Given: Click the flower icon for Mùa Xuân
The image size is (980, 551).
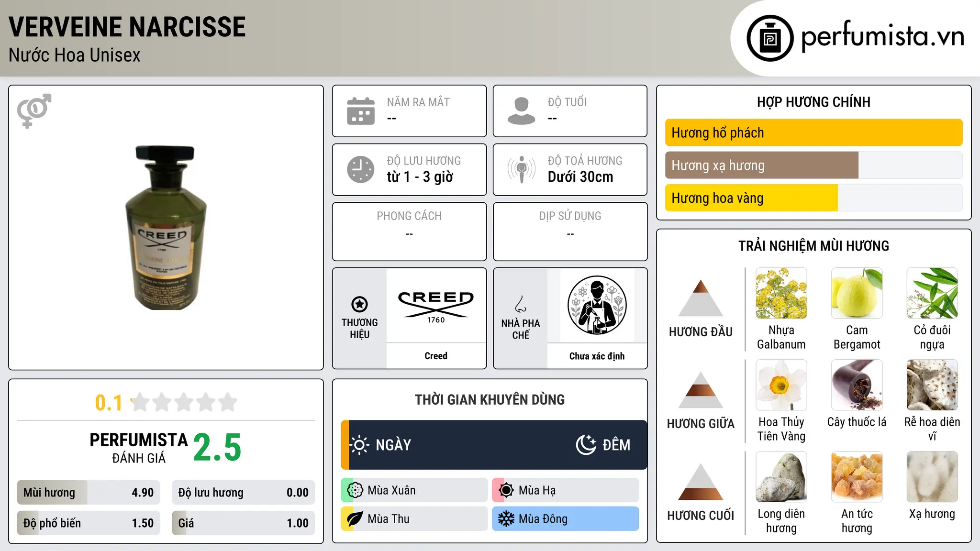Looking at the screenshot, I should tap(355, 490).
